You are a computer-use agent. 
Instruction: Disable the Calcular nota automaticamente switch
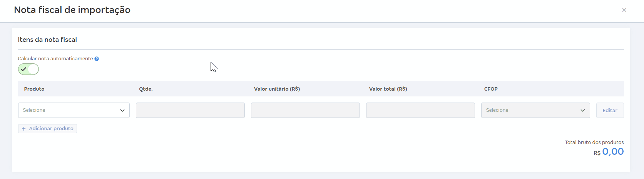pyautogui.click(x=28, y=69)
